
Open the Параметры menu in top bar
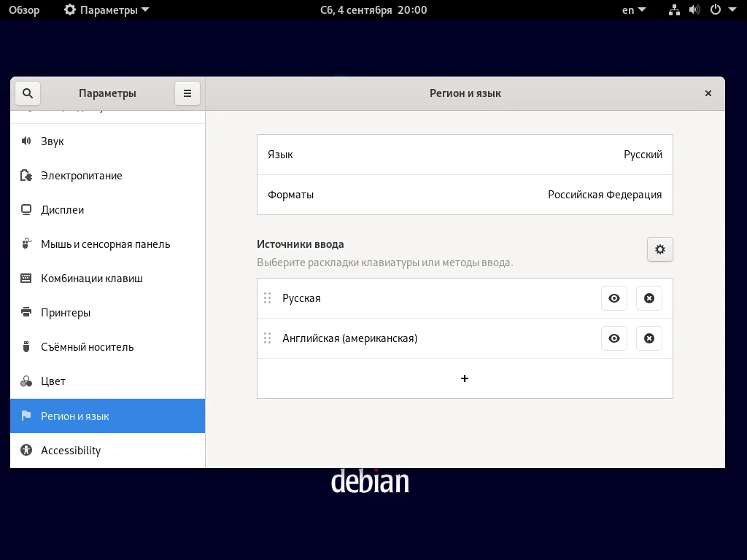tap(105, 9)
